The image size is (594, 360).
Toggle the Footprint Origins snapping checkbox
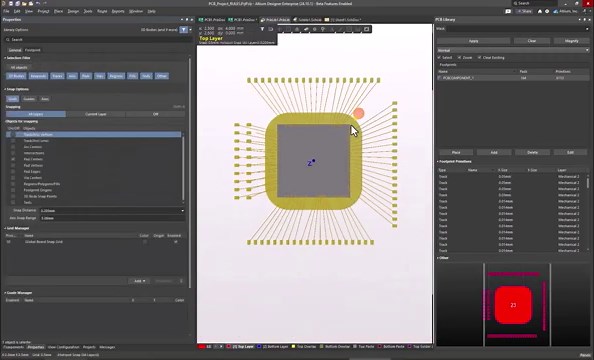click(13, 190)
